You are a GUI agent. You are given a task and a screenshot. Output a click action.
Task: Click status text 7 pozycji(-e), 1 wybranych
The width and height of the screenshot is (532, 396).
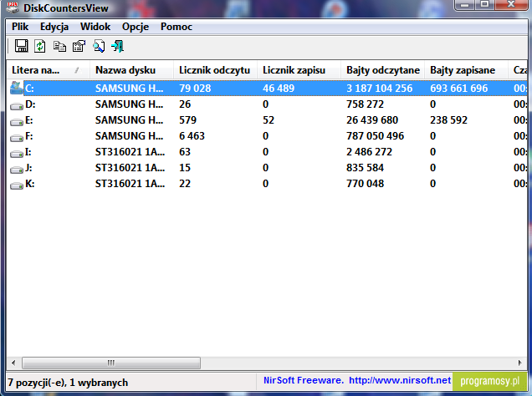click(68, 383)
